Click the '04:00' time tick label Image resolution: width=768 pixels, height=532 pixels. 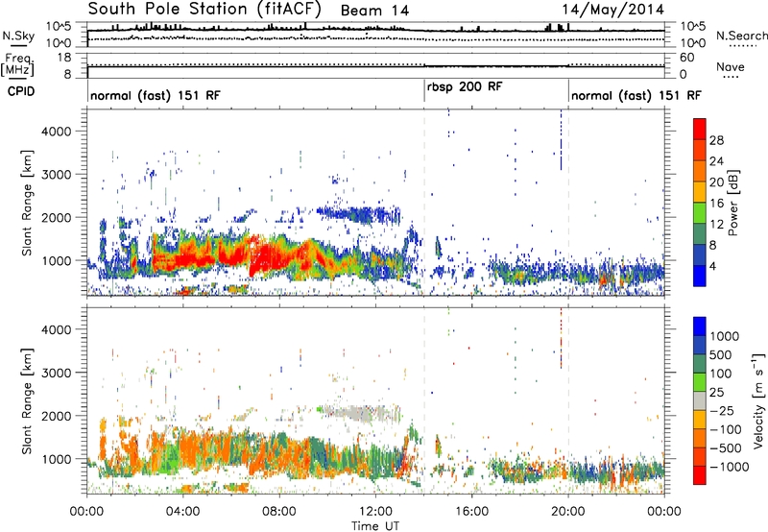[182, 512]
